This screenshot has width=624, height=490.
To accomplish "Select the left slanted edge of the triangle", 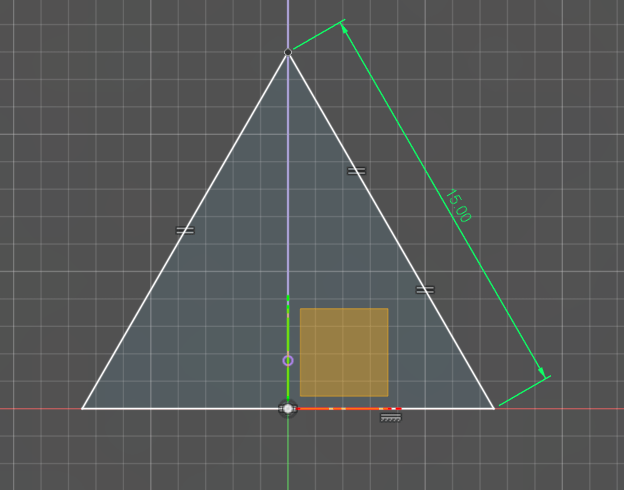I will (150, 290).
